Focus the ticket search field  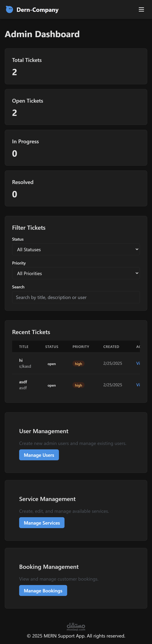(76, 297)
